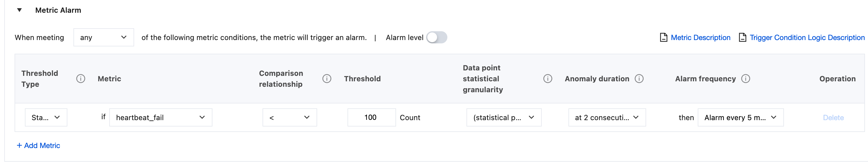Viewport: 868px width, 162px height.
Task: Toggle the Alarm level switch
Action: (436, 37)
